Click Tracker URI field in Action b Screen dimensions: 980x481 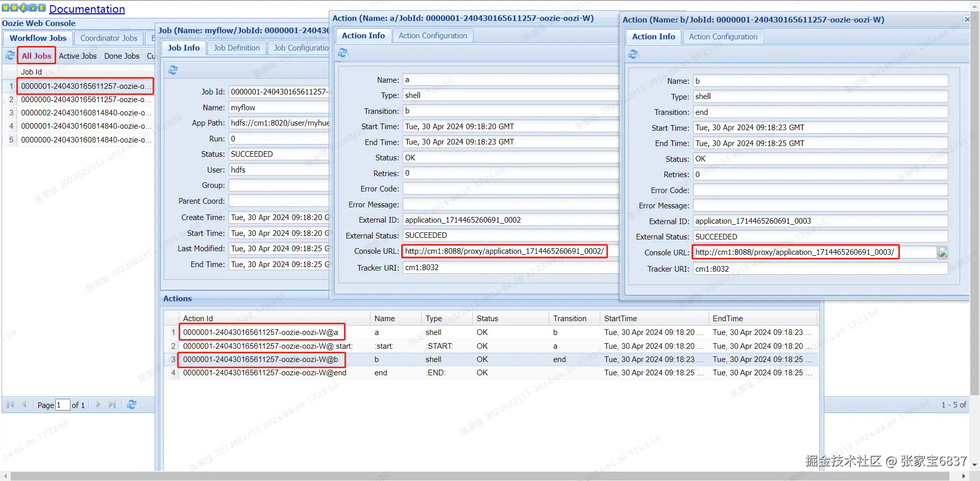(820, 269)
